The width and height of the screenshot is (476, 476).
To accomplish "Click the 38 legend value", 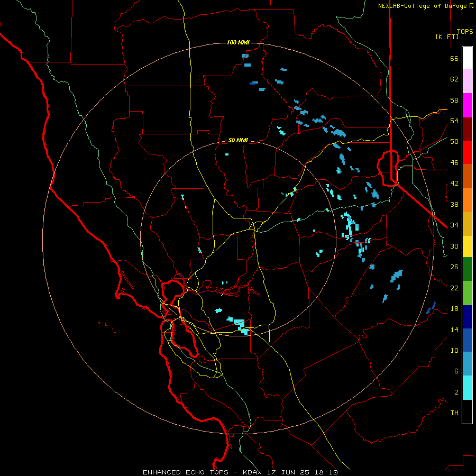I will coord(454,204).
